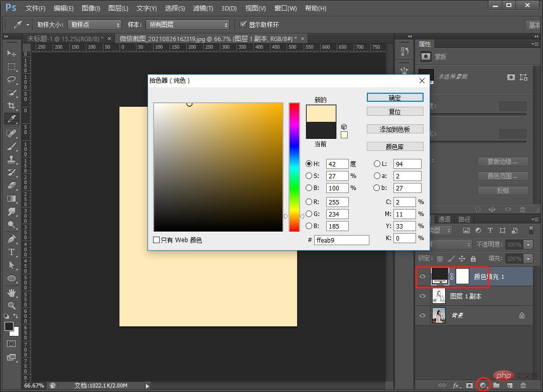Click the vertical hue spectrum slider

pos(294,167)
